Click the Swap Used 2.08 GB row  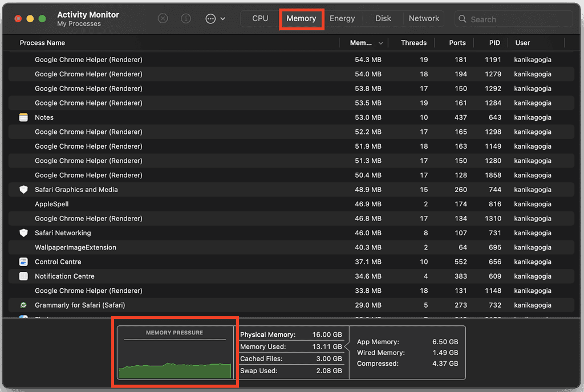[x=291, y=371]
